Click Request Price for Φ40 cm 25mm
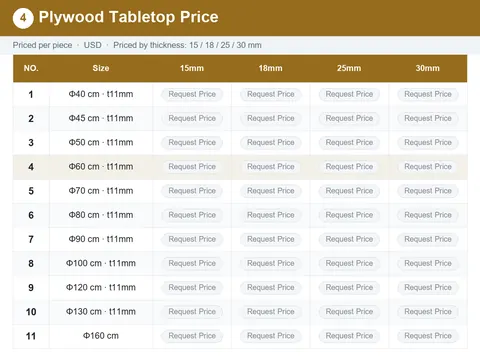 click(349, 94)
